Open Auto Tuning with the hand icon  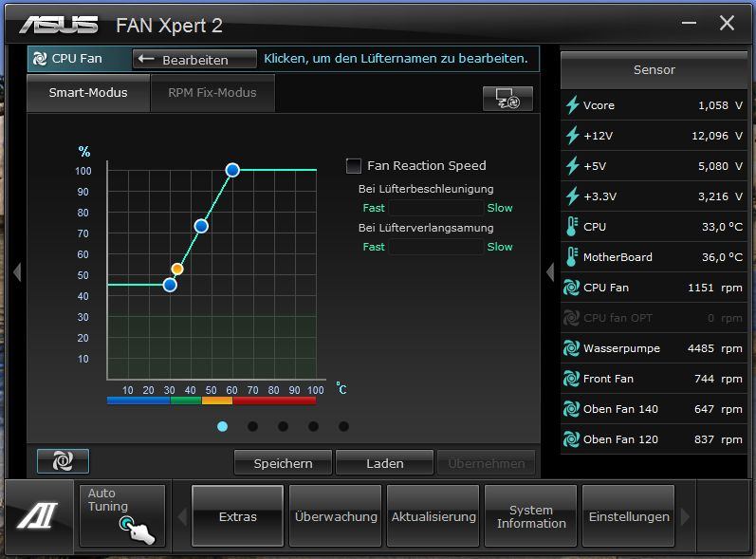coord(122,516)
